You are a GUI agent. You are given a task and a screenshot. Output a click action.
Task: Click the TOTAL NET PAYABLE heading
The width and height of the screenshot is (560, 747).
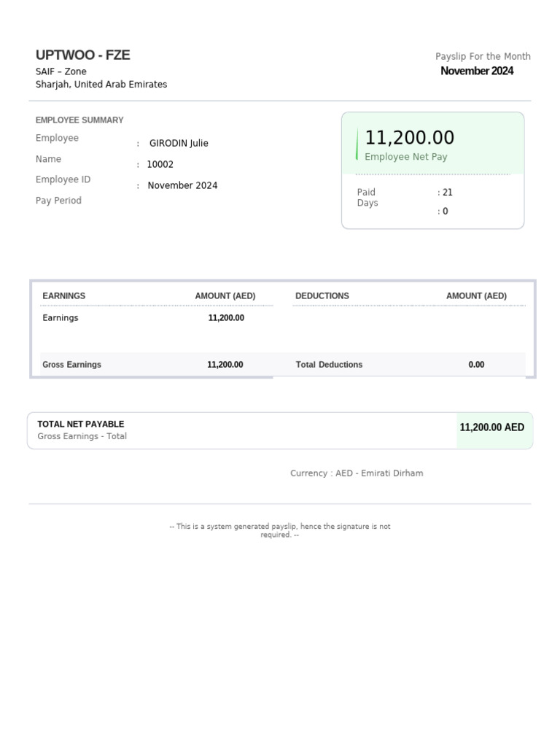81,425
